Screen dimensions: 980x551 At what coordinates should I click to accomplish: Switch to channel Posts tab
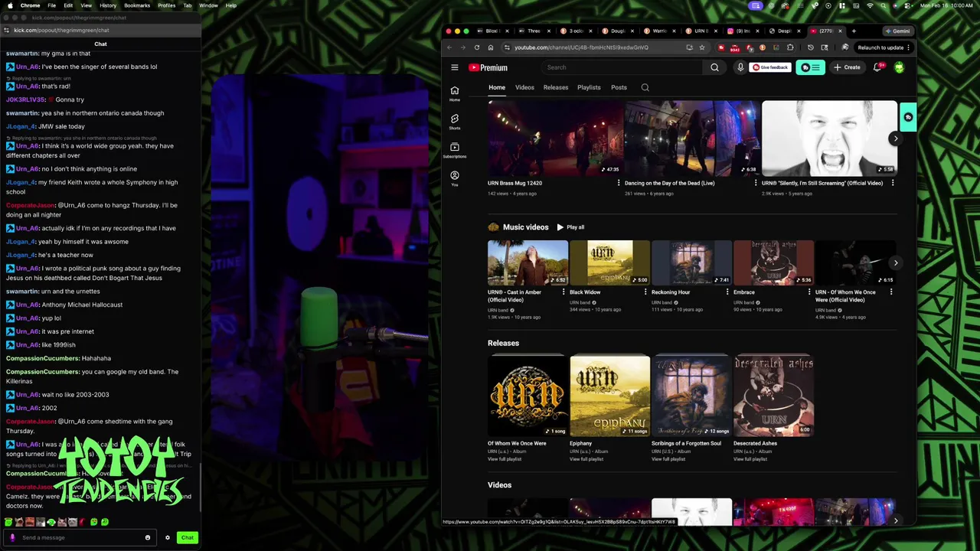point(619,87)
